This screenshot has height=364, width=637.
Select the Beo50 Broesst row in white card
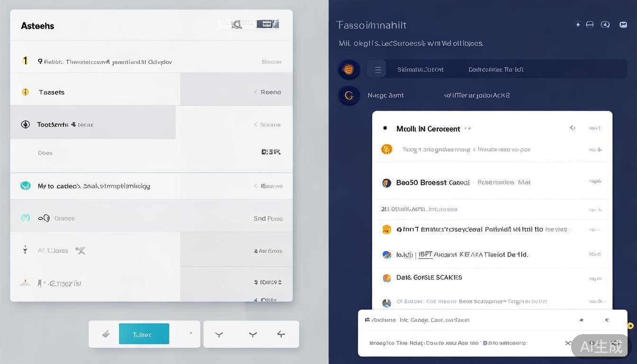pos(455,182)
